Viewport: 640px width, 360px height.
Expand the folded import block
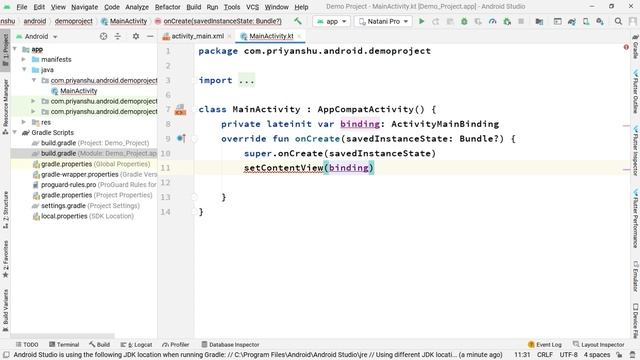[247, 80]
